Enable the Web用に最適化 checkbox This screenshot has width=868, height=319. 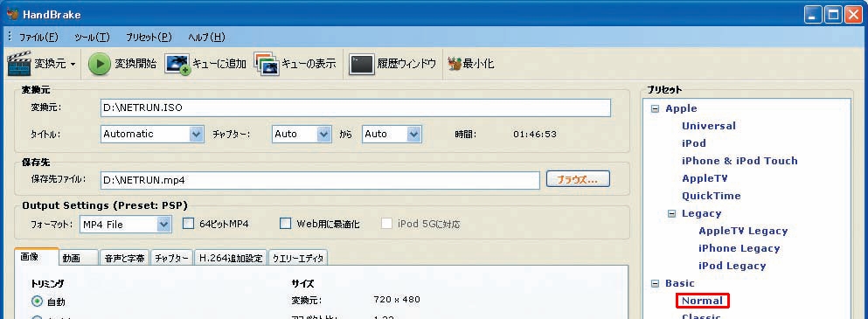pos(285,224)
